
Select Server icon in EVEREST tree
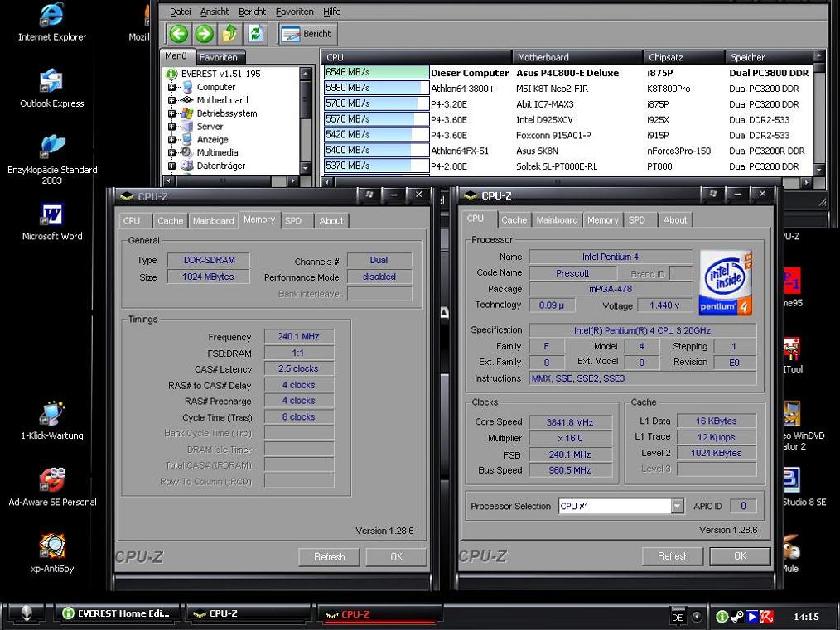[x=187, y=127]
